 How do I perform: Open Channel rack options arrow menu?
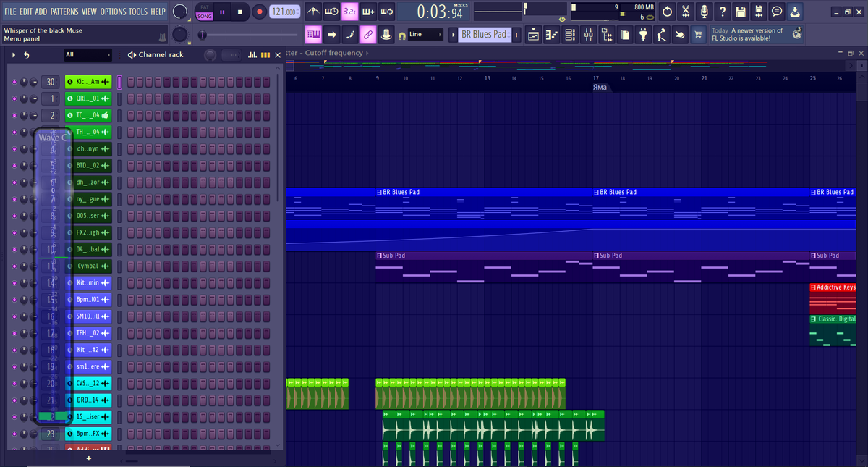pos(14,55)
